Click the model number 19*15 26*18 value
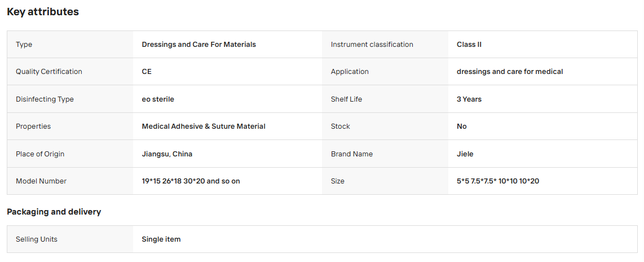 click(x=191, y=181)
